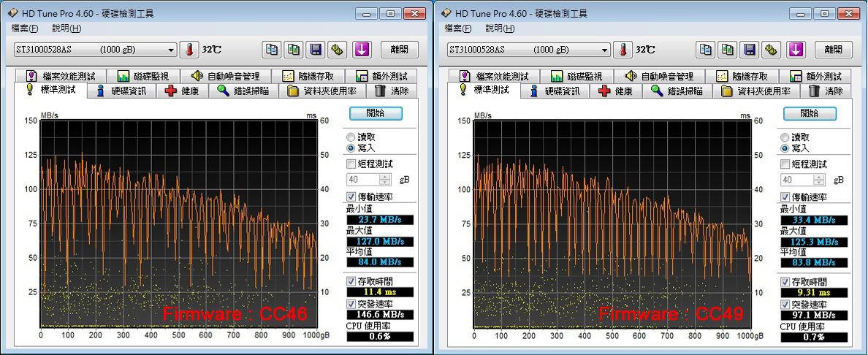868x355 pixels.
Task: Open 檔案效能測試 tab in left window
Action: (x=61, y=76)
